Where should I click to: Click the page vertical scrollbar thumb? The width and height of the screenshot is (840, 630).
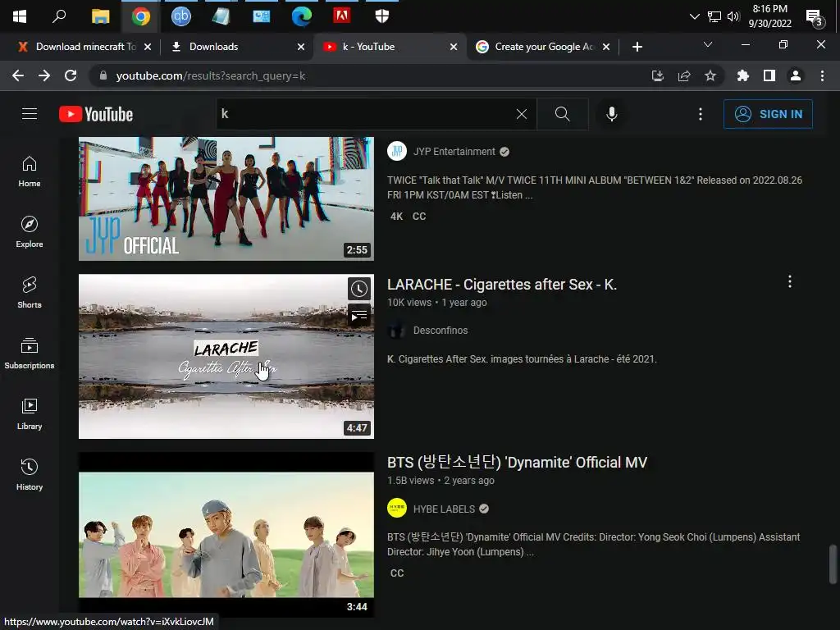coord(833,564)
